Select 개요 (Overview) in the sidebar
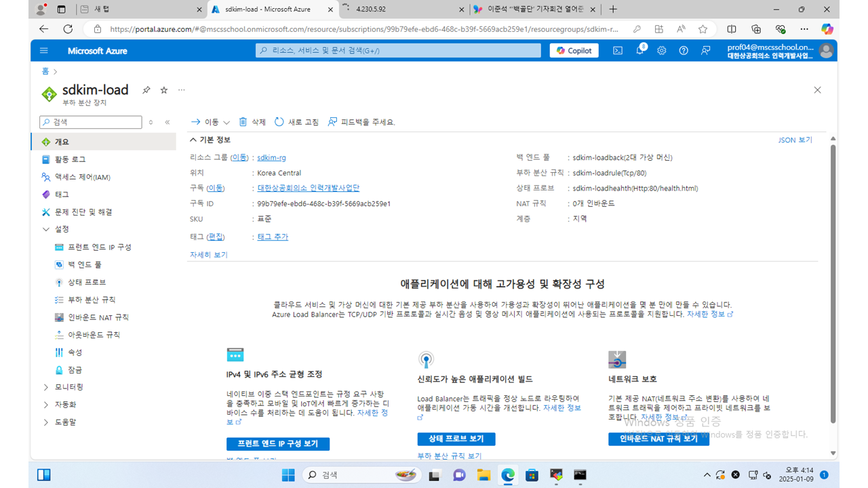This screenshot has height=488, width=868. 103,142
